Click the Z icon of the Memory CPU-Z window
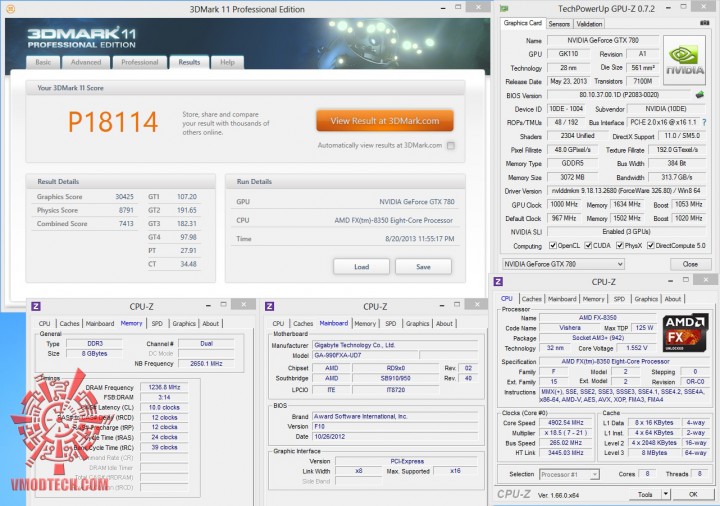720x506 pixels. (x=36, y=306)
